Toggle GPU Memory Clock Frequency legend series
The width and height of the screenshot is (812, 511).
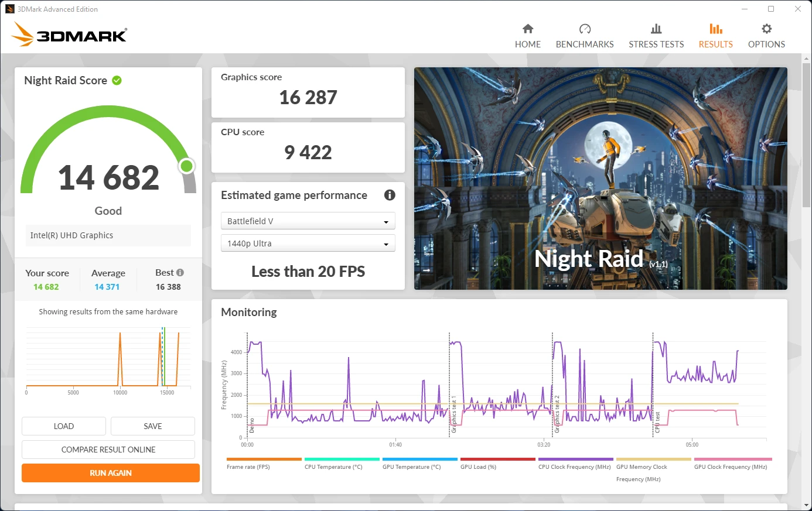click(653, 469)
